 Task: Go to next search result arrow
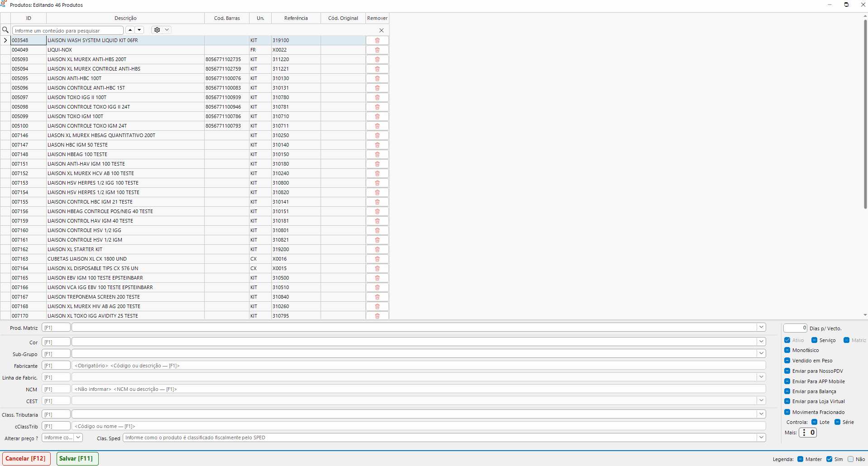point(139,30)
